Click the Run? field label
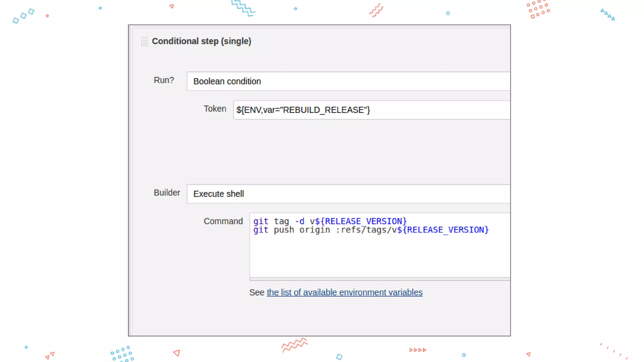The image size is (644, 362). coord(164,80)
